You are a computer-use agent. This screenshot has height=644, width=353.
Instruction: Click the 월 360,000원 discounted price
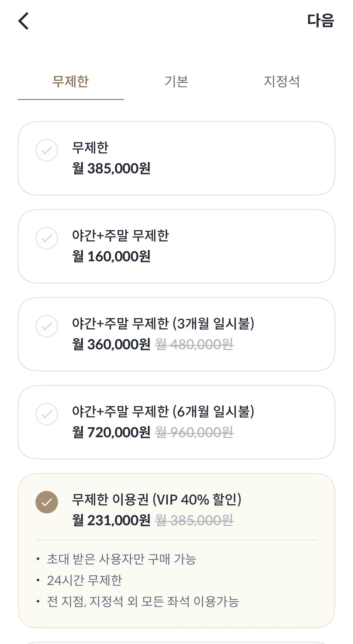click(x=111, y=344)
